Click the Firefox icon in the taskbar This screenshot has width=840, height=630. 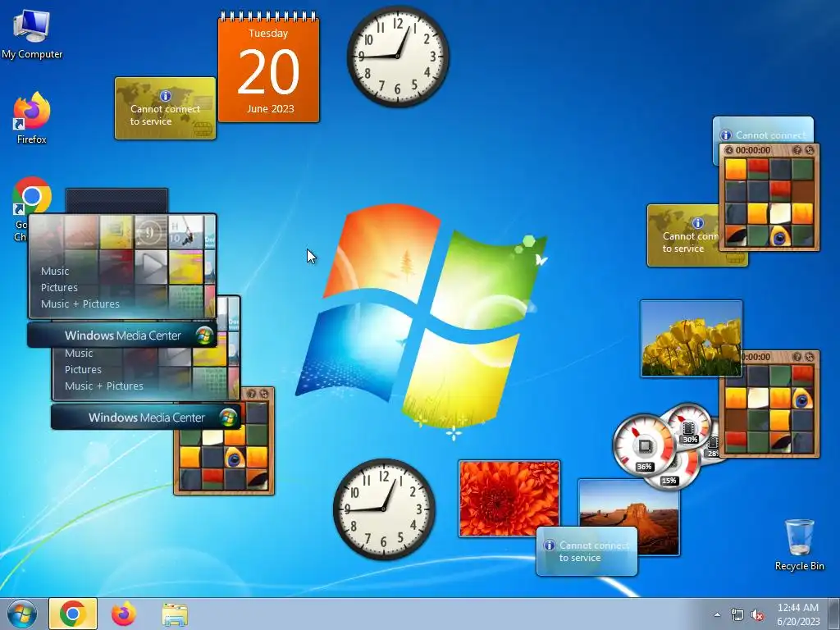point(123,614)
